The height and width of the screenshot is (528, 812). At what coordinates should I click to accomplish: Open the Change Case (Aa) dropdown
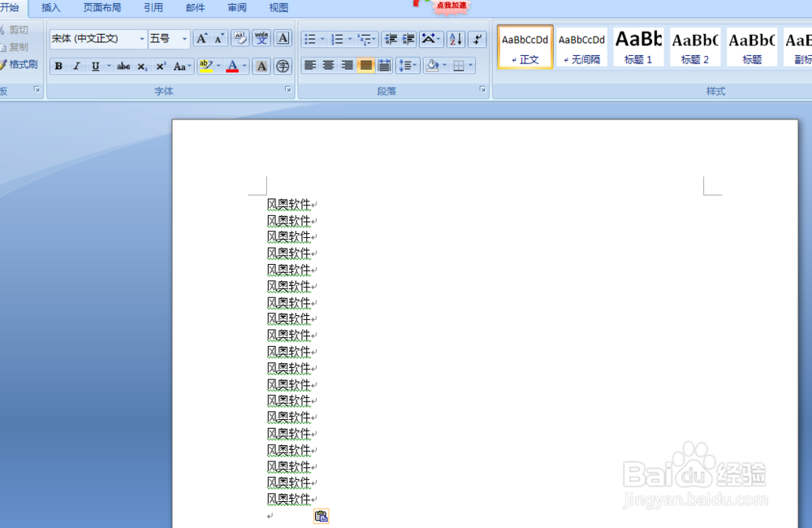182,67
